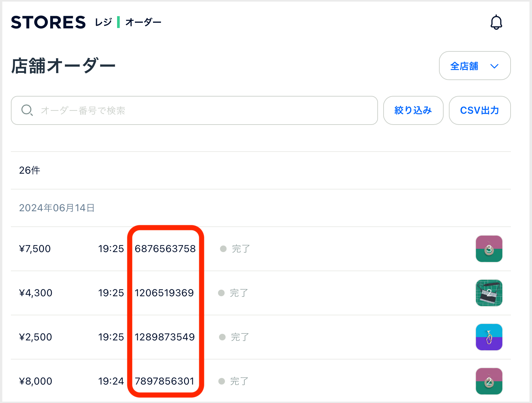Open order number 6876563758
Viewport: 532px width, 403px height.
tap(165, 249)
